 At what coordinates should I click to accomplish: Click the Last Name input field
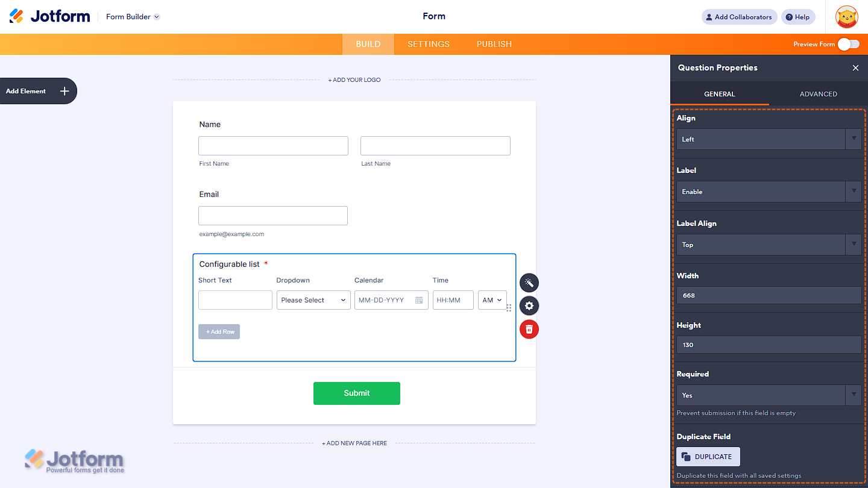click(435, 146)
